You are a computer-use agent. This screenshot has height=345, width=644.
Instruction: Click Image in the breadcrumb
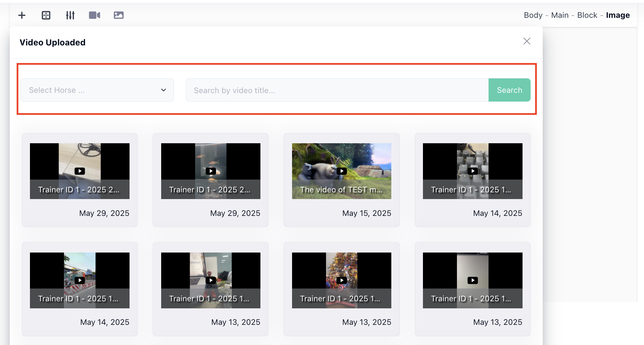click(618, 15)
